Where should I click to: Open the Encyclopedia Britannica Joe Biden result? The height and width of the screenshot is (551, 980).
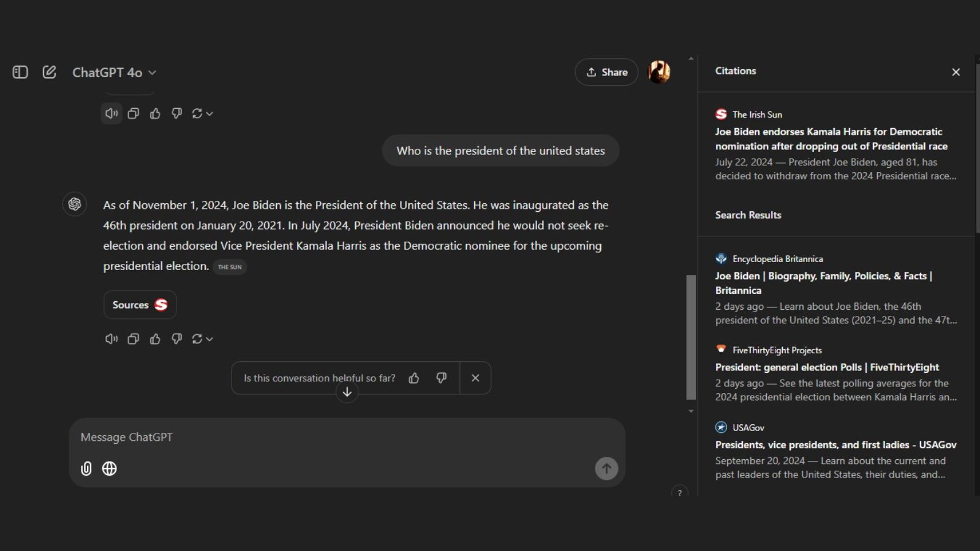point(823,283)
